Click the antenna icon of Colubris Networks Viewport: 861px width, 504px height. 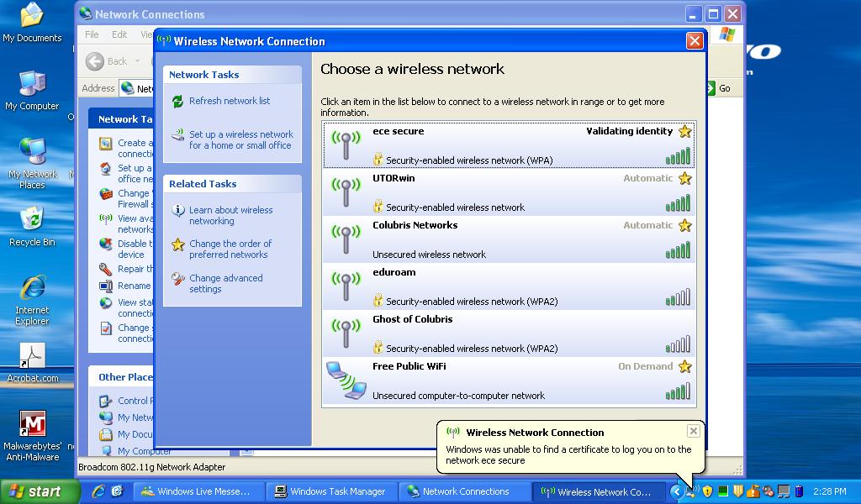coord(346,239)
